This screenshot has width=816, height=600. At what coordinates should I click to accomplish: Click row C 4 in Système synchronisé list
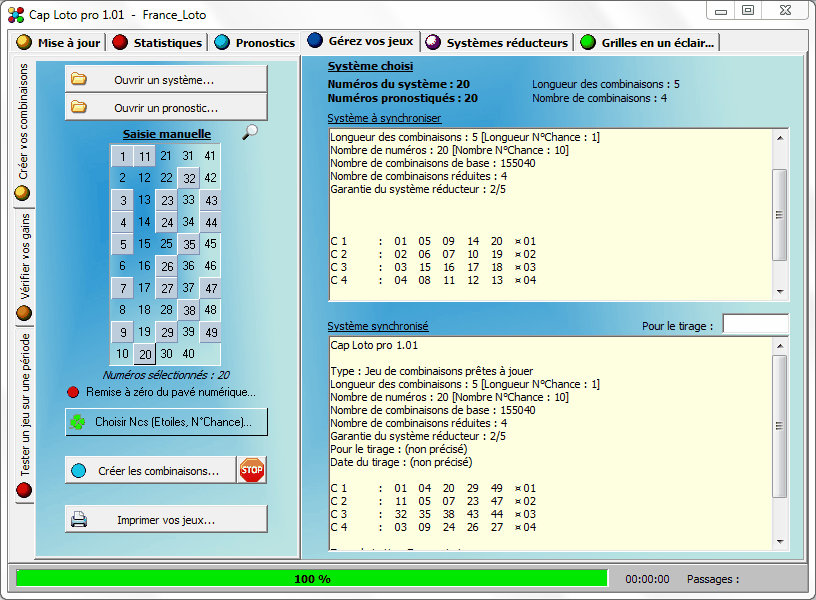pos(433,527)
